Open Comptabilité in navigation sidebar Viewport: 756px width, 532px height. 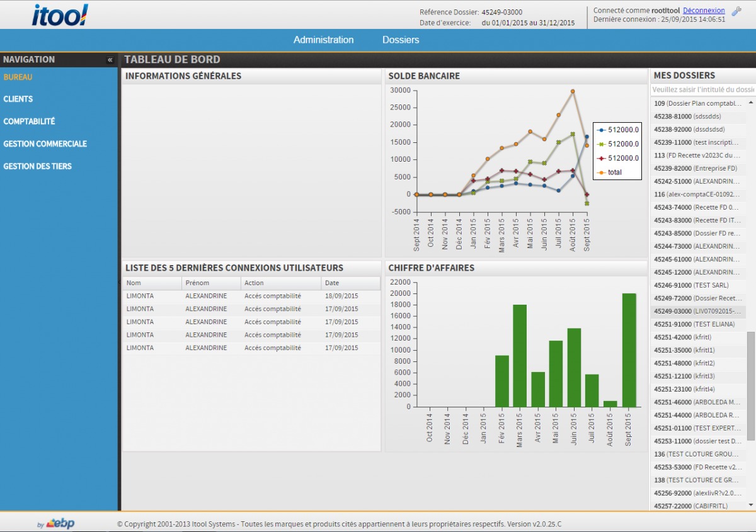click(29, 122)
